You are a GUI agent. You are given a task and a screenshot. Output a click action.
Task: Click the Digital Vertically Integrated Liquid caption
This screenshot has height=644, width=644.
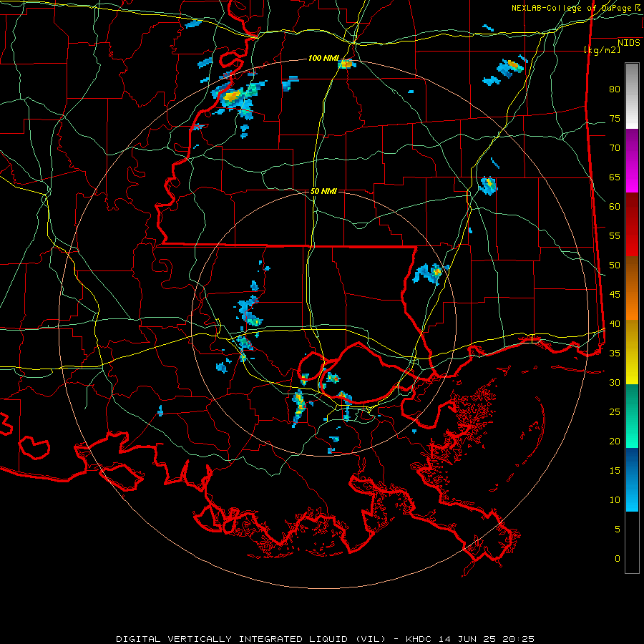tap(326, 639)
